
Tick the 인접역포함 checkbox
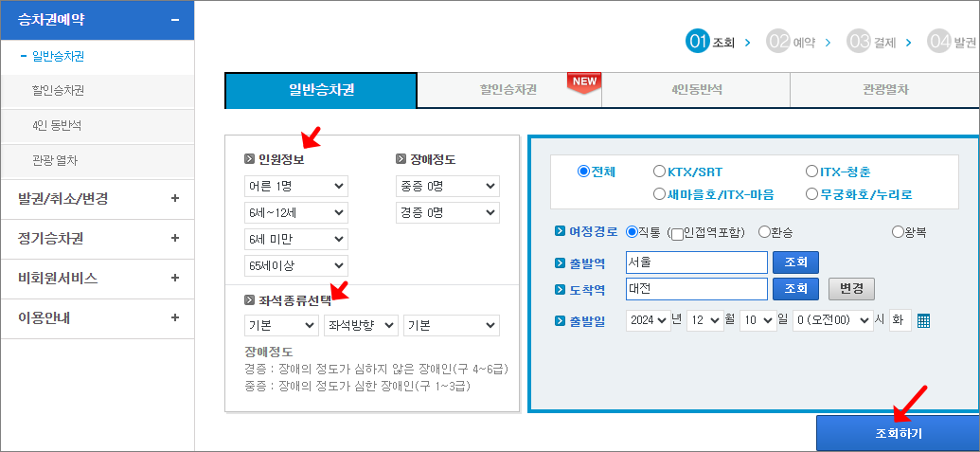(677, 234)
